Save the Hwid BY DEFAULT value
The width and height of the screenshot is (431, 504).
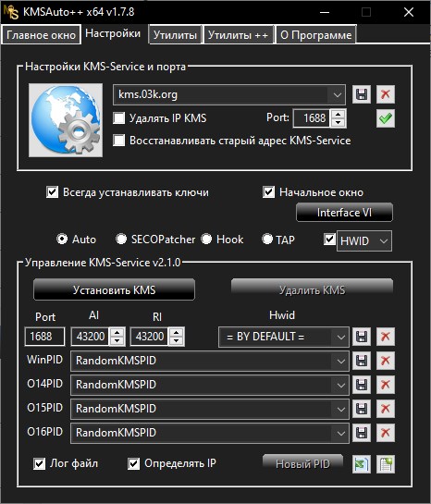coord(362,337)
